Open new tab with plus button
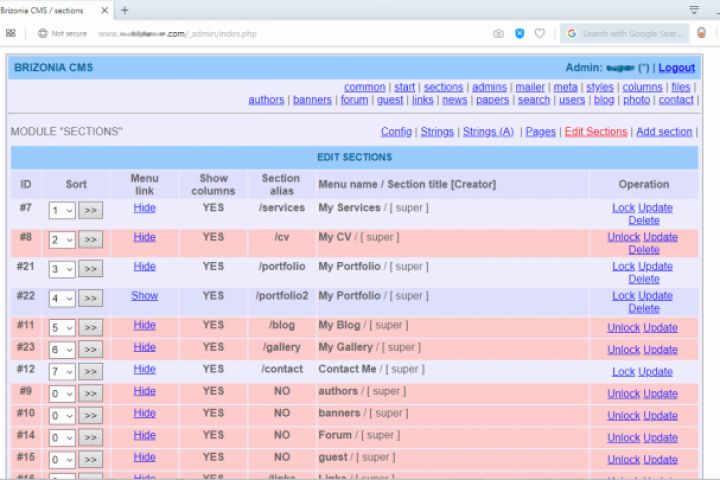This screenshot has height=480, width=720. tap(124, 10)
